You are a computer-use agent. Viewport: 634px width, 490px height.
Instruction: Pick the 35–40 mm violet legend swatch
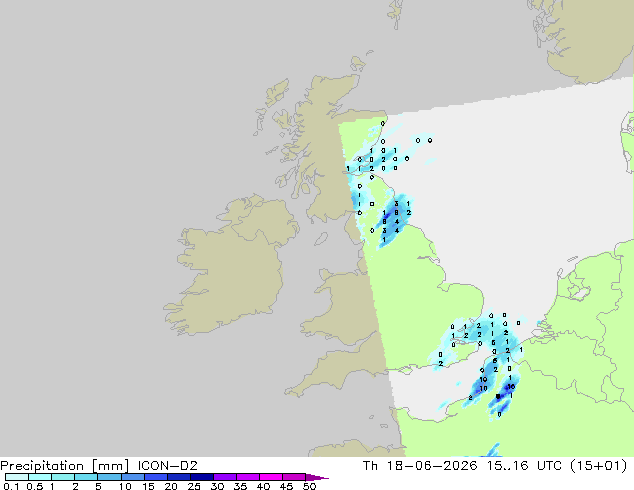point(247,477)
